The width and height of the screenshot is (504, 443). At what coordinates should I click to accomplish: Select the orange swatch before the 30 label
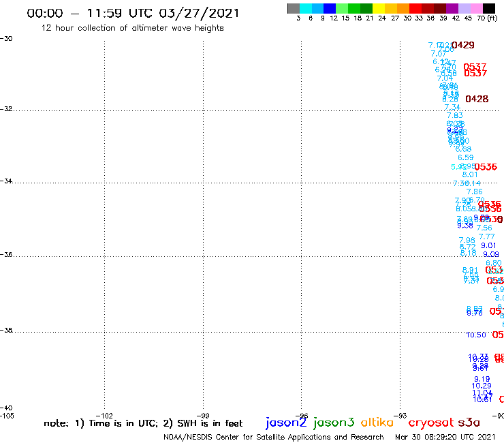[403, 8]
